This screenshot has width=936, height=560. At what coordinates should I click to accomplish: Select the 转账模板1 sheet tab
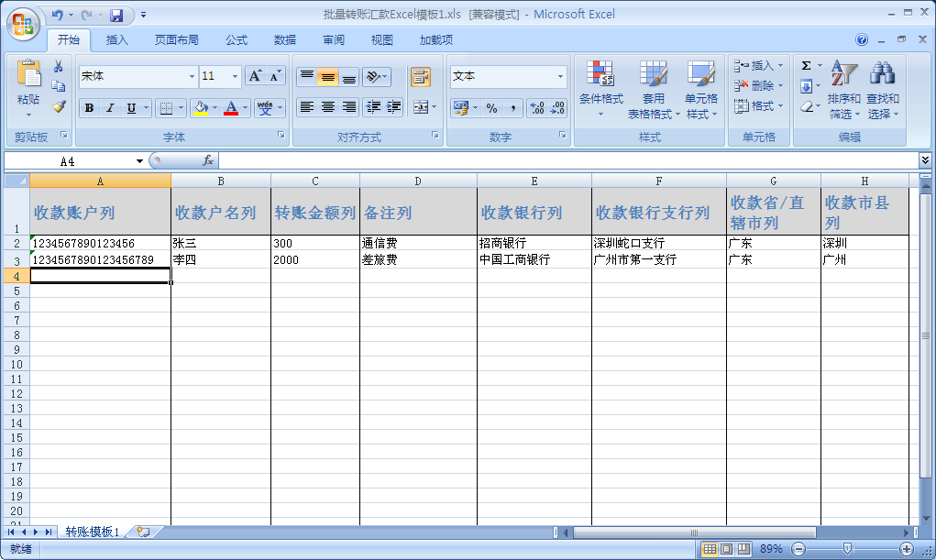coord(93,532)
